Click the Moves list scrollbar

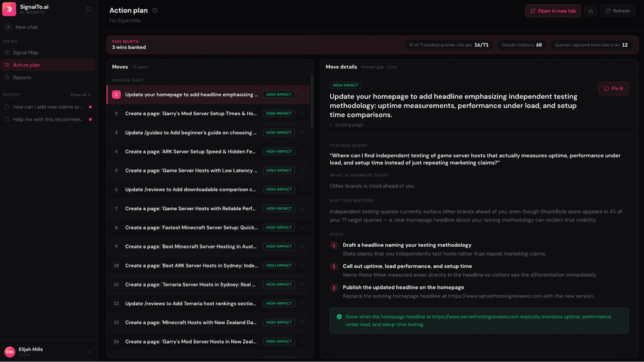click(x=312, y=102)
